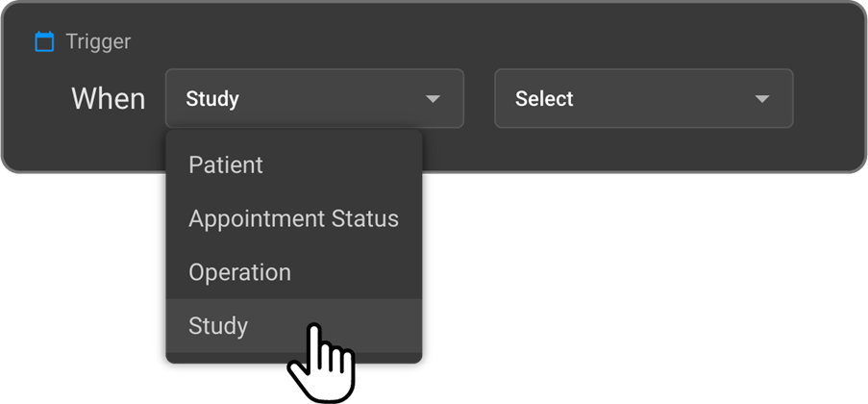Select the highlighted Study option in list
The height and width of the screenshot is (404, 868).
click(x=218, y=326)
